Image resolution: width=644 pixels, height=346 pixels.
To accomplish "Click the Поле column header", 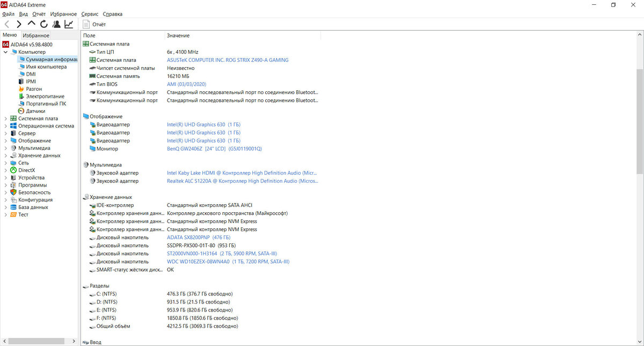I will click(122, 35).
